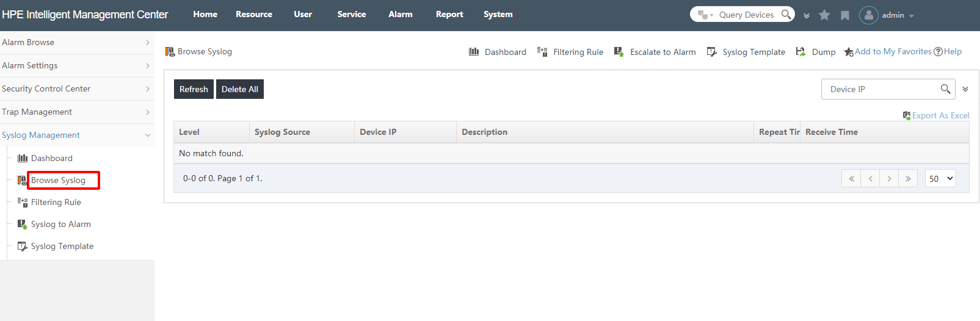The width and height of the screenshot is (980, 321).
Task: Click the Filtering Rule toolbar icon
Action: 542,52
